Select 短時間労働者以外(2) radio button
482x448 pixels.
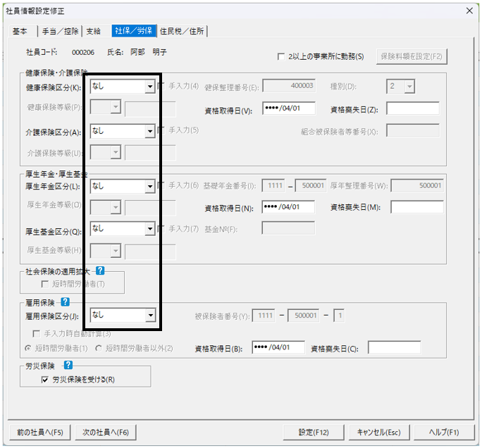[x=99, y=348]
